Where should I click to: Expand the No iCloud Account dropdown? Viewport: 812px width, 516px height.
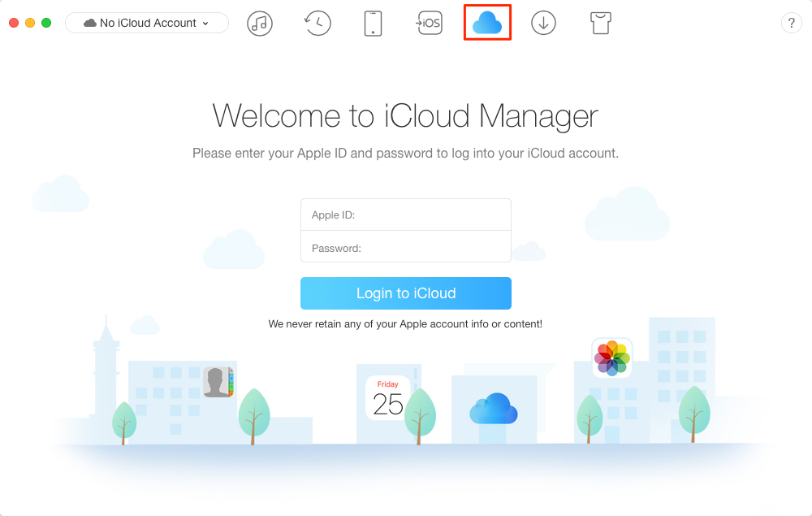tap(147, 23)
